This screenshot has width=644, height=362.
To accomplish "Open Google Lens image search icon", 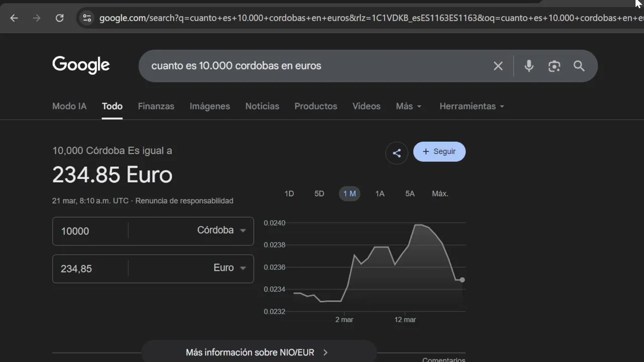I will tap(554, 66).
